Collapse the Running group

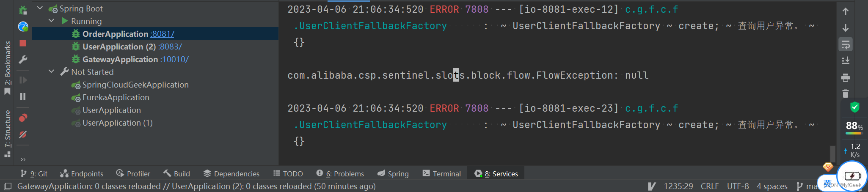(x=52, y=21)
